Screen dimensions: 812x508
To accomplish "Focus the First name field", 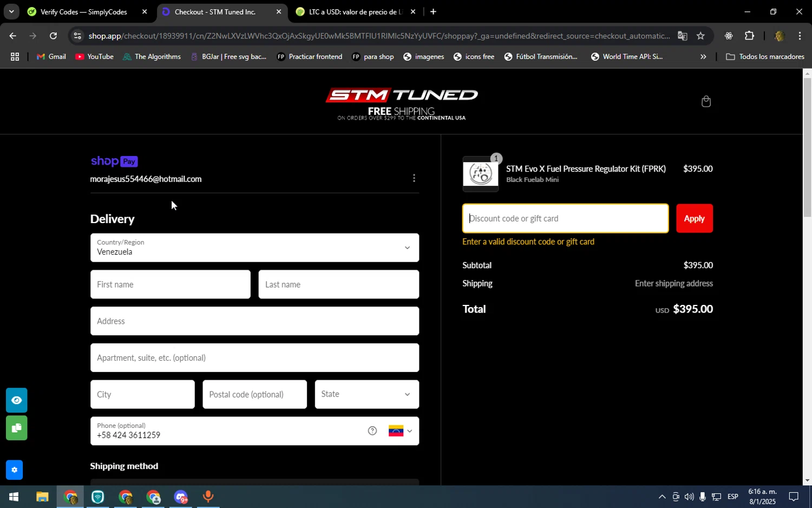I will click(x=170, y=284).
